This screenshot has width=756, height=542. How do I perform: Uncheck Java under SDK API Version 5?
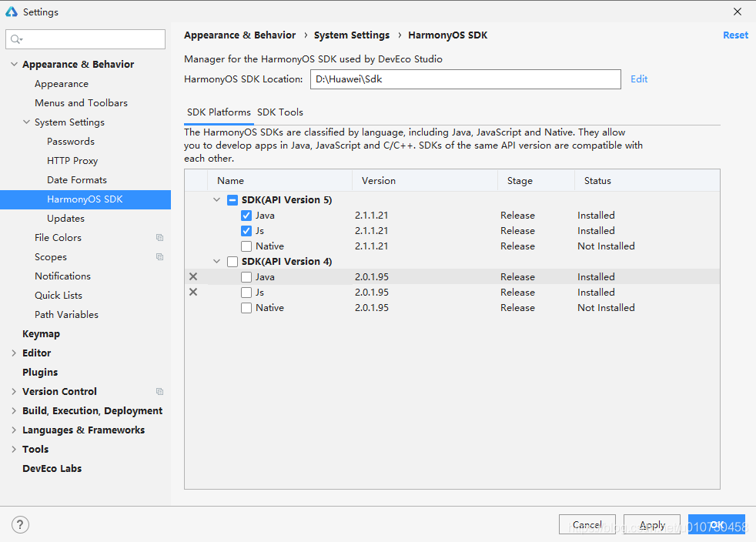pyautogui.click(x=246, y=216)
